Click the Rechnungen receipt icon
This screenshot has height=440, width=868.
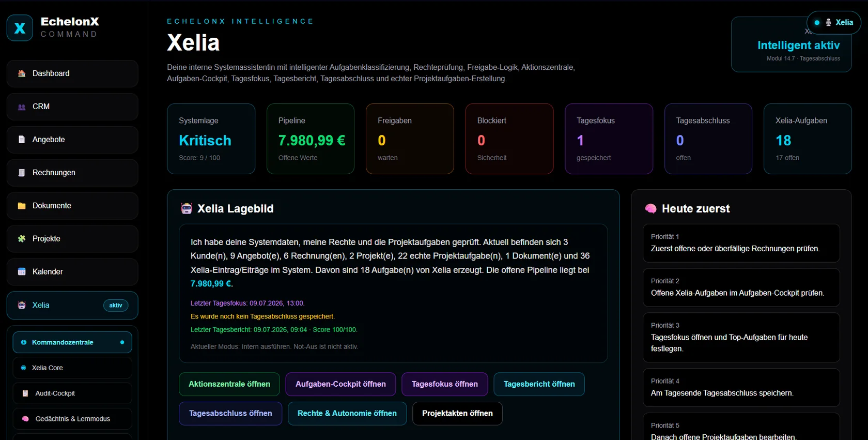tap(22, 173)
